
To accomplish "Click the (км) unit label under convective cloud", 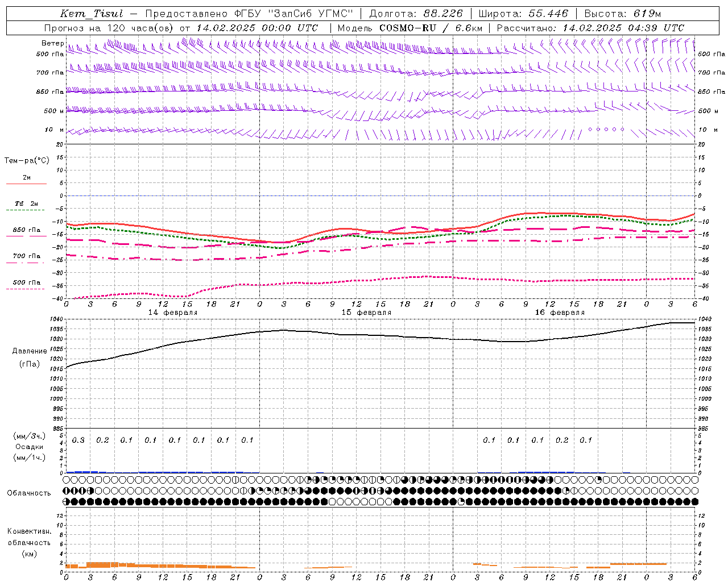I will 29,554.
